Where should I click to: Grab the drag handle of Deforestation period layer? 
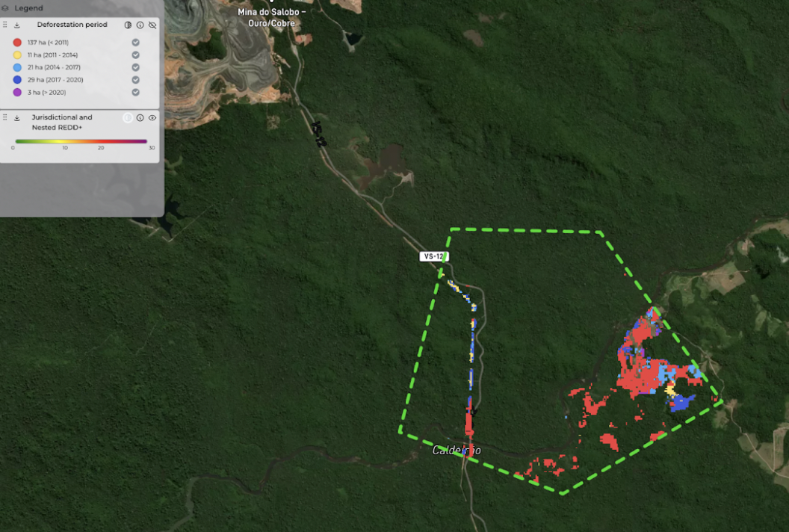[x=4, y=25]
